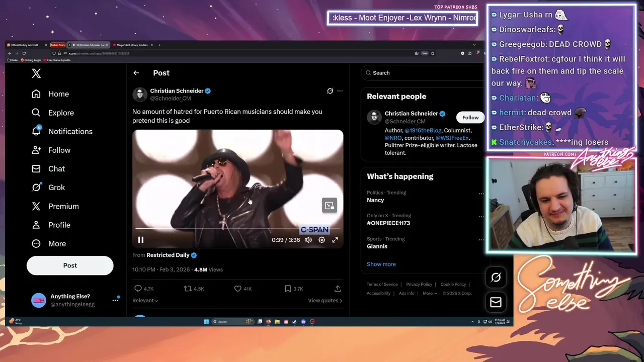The height and width of the screenshot is (362, 644).
Task: Open the #ONEPIECE1173 trending topic
Action: [388, 223]
